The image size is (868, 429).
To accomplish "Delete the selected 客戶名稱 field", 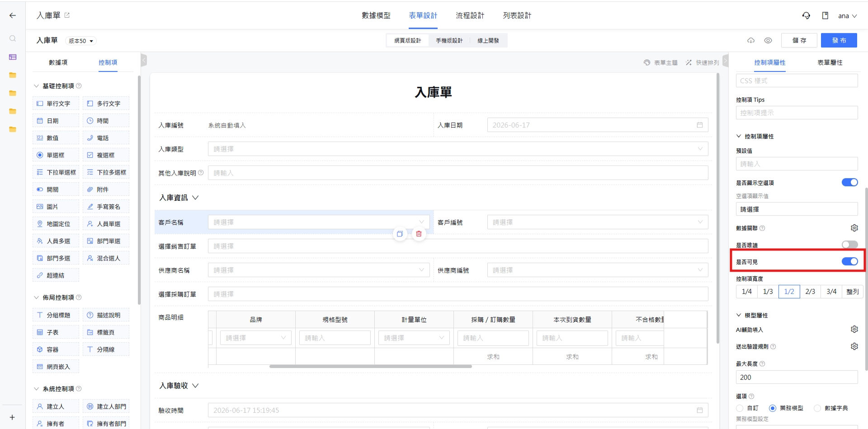I will (419, 234).
